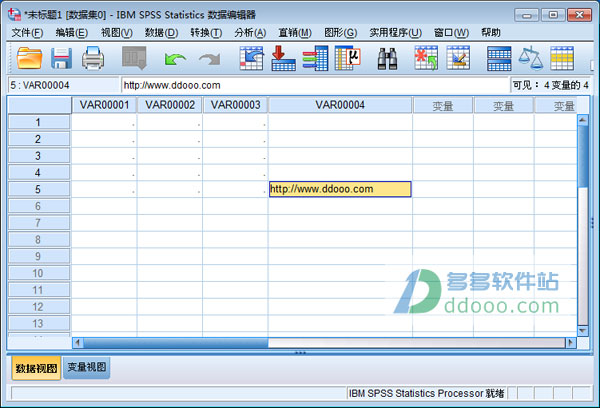The image size is (600, 408).
Task: Click Split file icon
Action: tap(499, 59)
